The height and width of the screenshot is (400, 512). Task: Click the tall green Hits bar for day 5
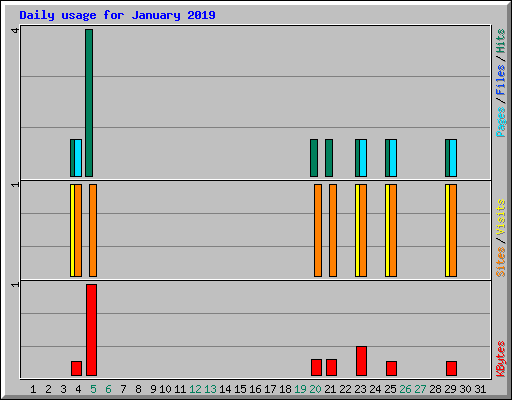click(89, 103)
